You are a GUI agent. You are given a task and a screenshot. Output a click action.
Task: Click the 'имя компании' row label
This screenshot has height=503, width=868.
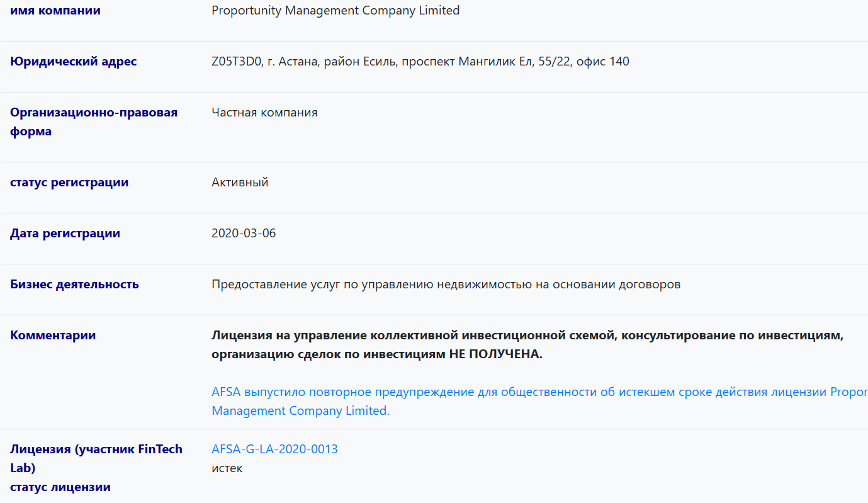tap(55, 11)
